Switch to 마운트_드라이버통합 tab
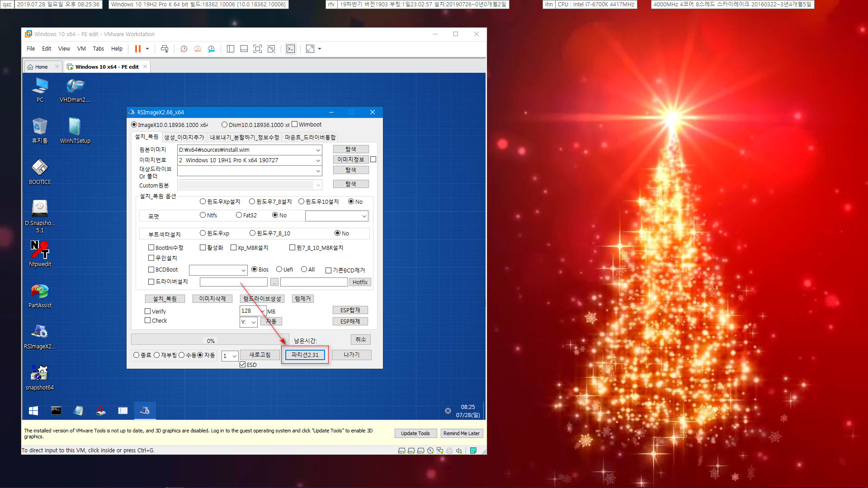Image resolution: width=868 pixels, height=488 pixels. [310, 137]
